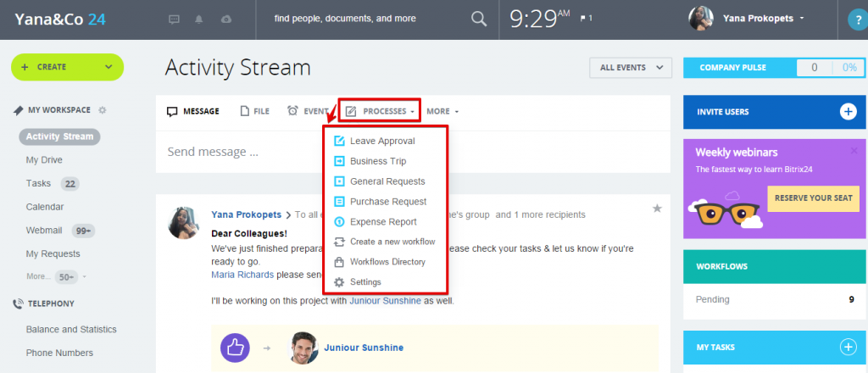The width and height of the screenshot is (868, 373).
Task: Switch to the Event tab
Action: [308, 111]
